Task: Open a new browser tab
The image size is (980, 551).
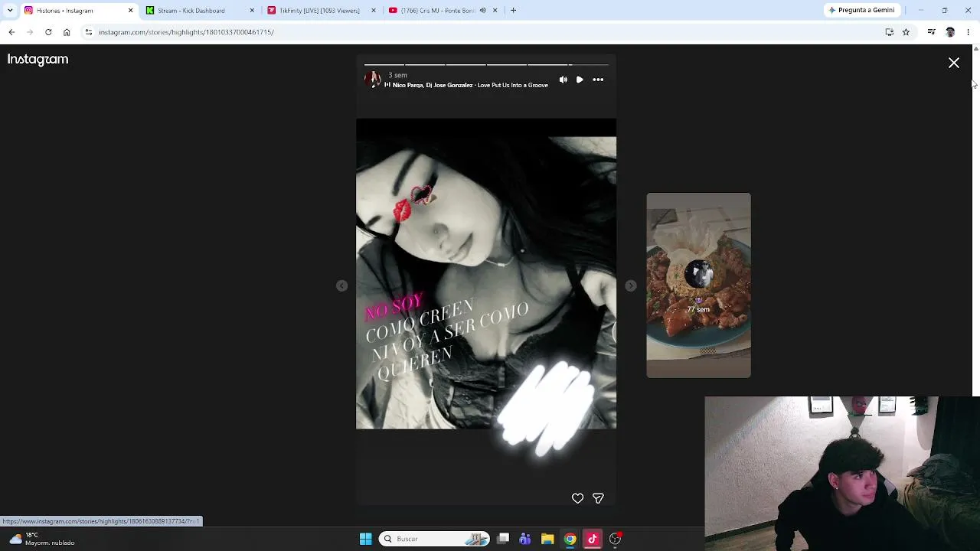Action: click(513, 11)
